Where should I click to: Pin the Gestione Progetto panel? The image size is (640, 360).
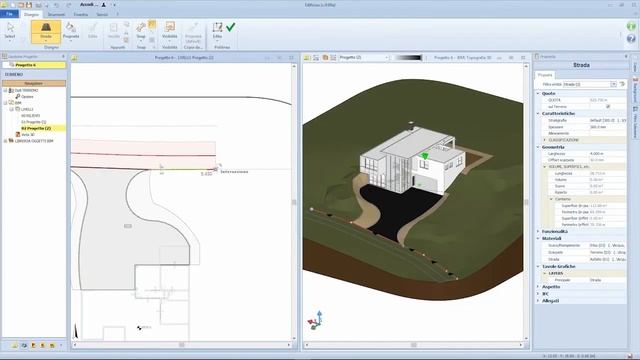coord(63,56)
